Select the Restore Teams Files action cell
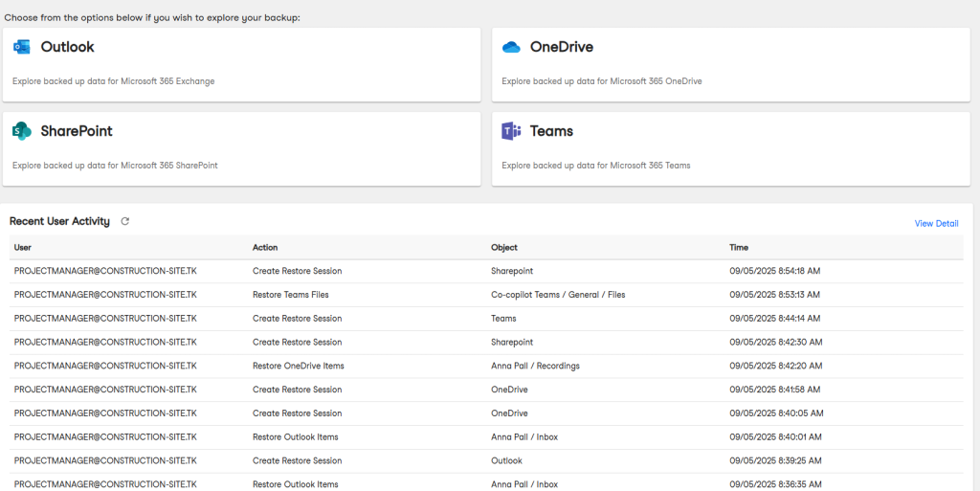 [291, 295]
